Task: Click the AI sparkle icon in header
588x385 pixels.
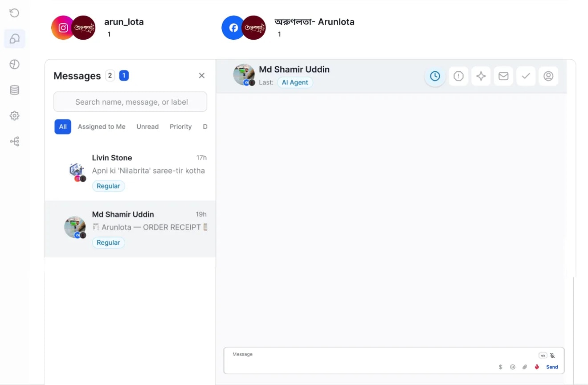Action: click(x=481, y=76)
